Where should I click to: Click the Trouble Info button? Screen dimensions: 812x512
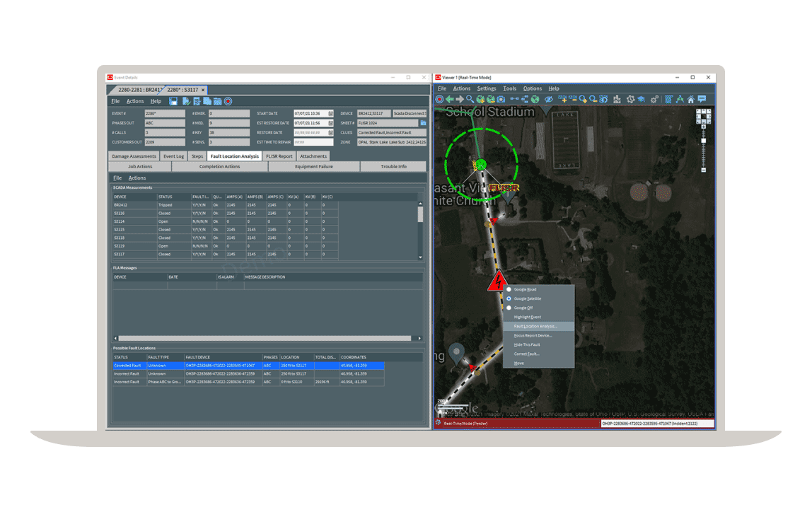393,167
